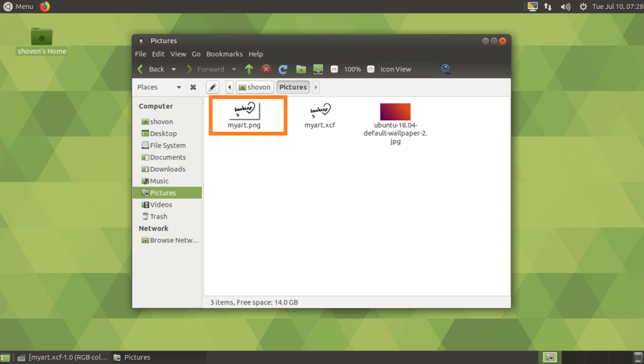Open the Back history dropdown arrow
Viewport: 644px width, 364px height.
coord(174,69)
